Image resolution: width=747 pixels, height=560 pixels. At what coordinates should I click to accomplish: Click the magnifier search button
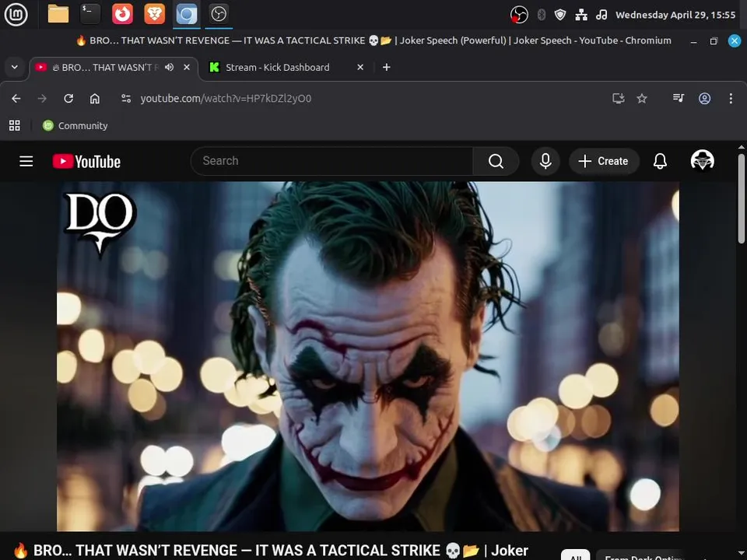point(496,162)
